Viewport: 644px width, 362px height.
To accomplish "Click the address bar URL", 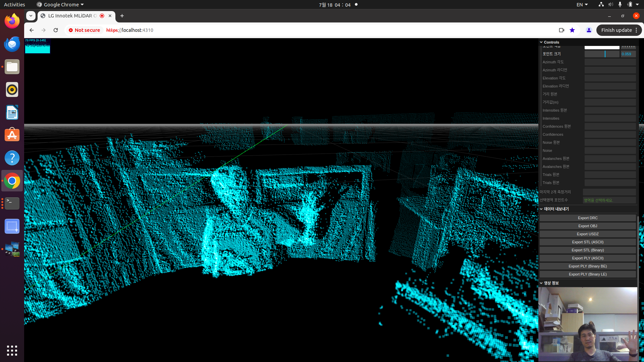I will point(129,30).
